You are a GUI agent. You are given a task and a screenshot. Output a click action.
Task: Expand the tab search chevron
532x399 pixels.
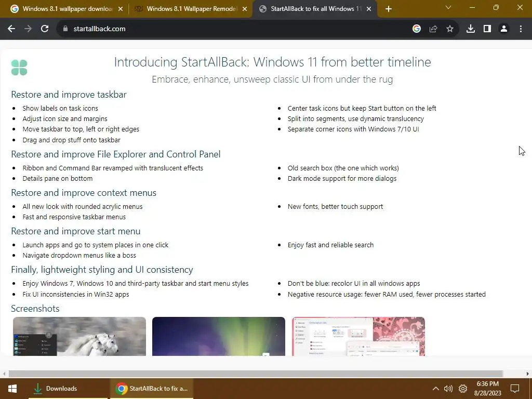[448, 7]
